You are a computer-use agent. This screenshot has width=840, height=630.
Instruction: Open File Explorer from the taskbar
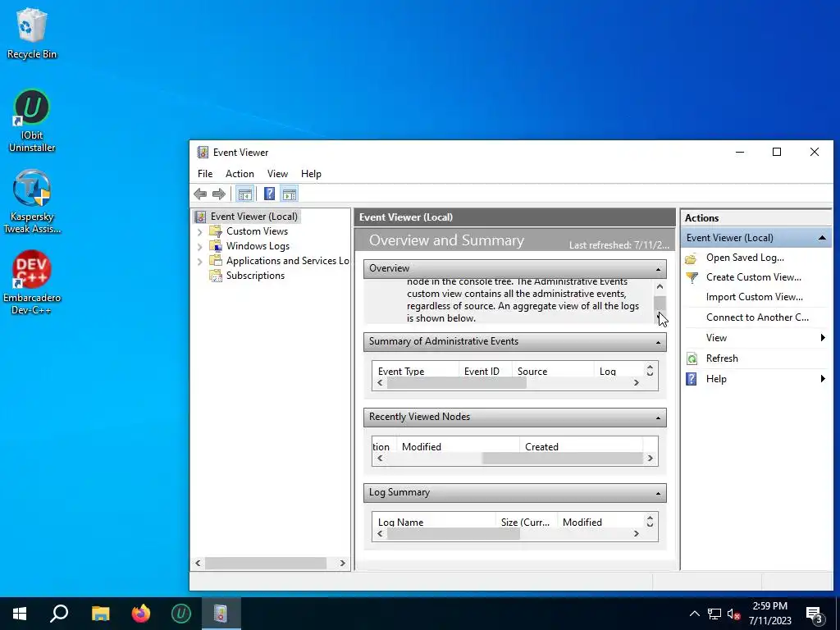click(x=100, y=614)
